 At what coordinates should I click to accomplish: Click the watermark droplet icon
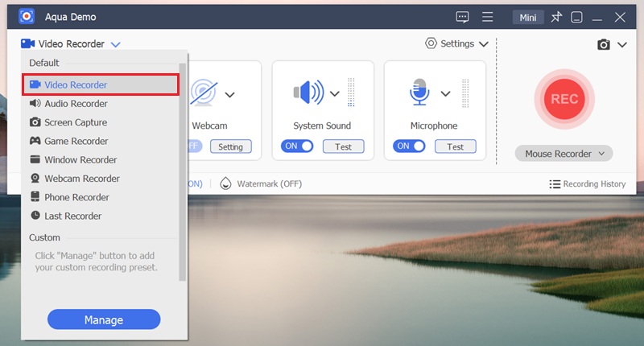click(x=225, y=183)
